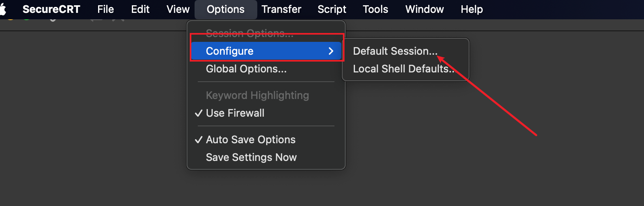Open the Script menu
This screenshot has width=644, height=206.
click(x=332, y=9)
